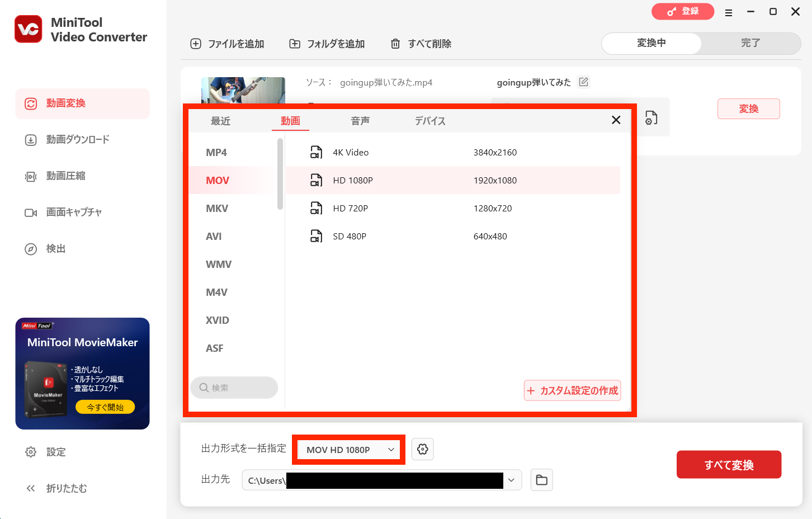Open the hamburger menu in title bar
This screenshot has width=812, height=519.
point(729,12)
